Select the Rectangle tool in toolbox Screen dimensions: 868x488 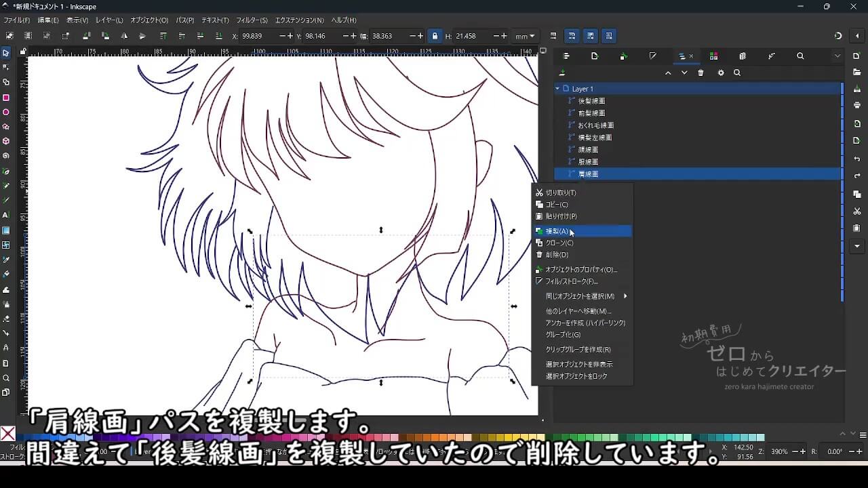pos(6,98)
